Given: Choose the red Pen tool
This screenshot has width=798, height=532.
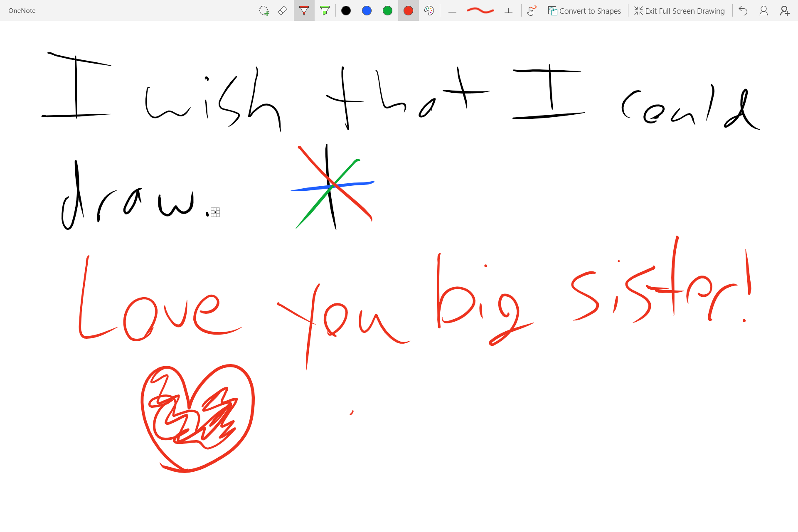Looking at the screenshot, I should click(x=304, y=11).
